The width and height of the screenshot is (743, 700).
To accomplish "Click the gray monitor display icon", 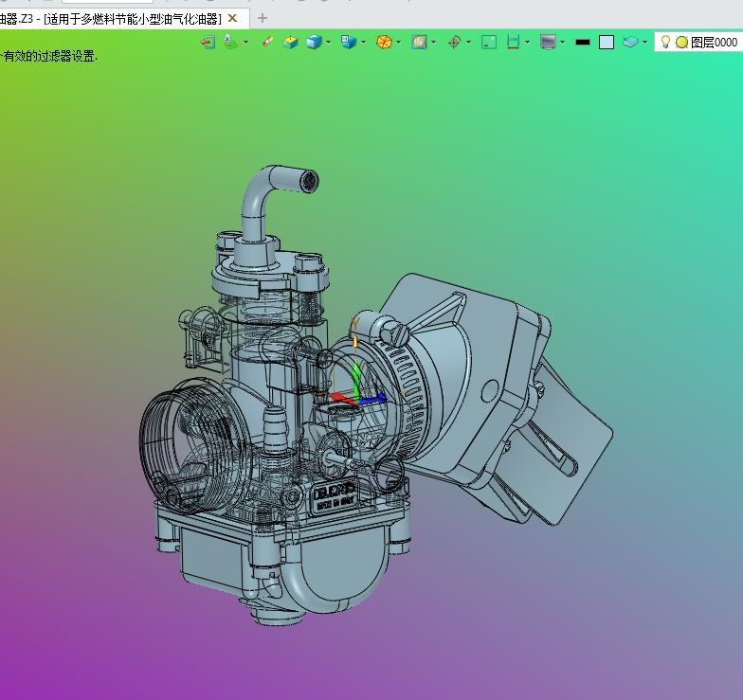I will [547, 42].
